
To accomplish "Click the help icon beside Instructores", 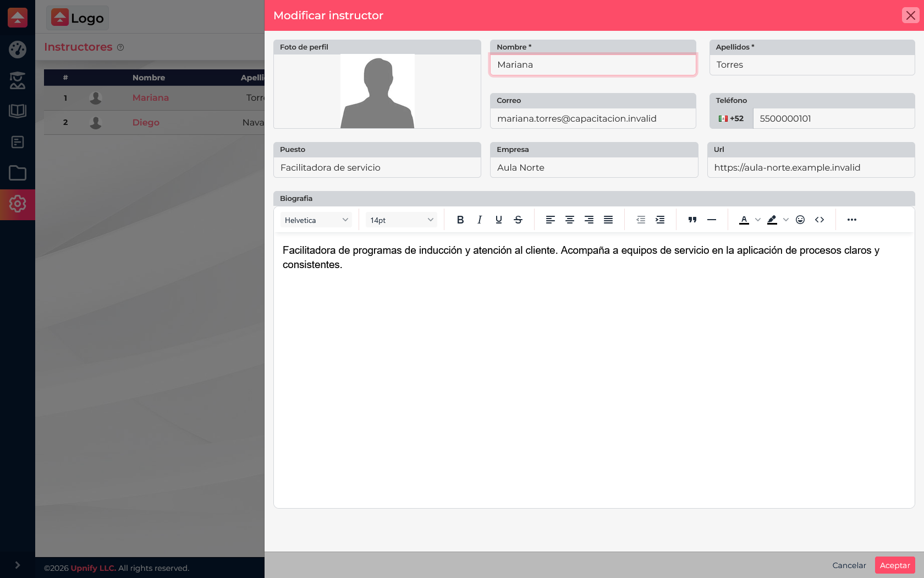I will coord(120,47).
